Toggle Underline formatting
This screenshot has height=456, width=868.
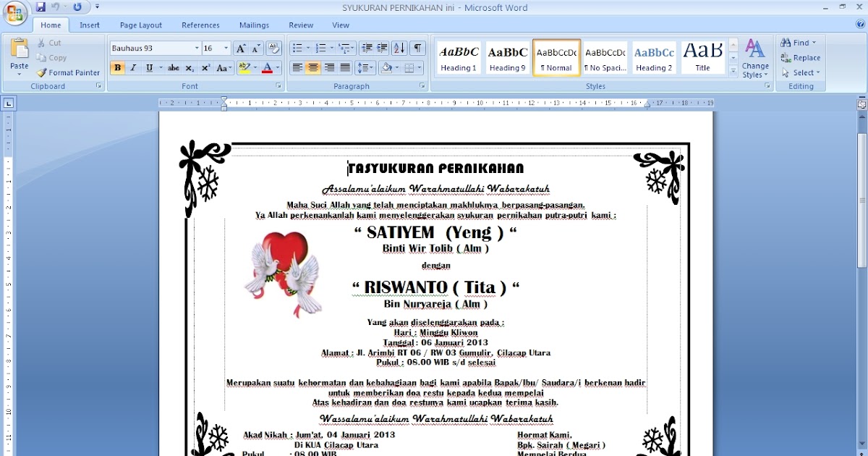(x=149, y=68)
